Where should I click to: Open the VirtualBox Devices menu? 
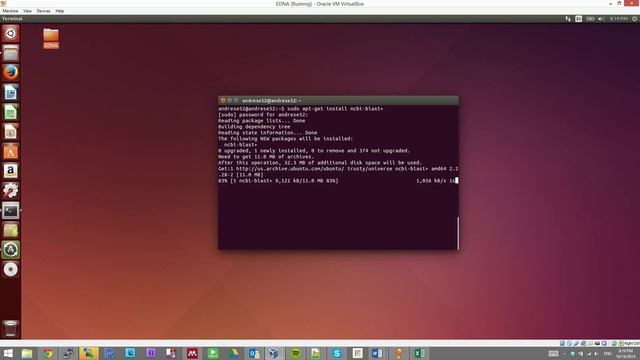pos(43,11)
